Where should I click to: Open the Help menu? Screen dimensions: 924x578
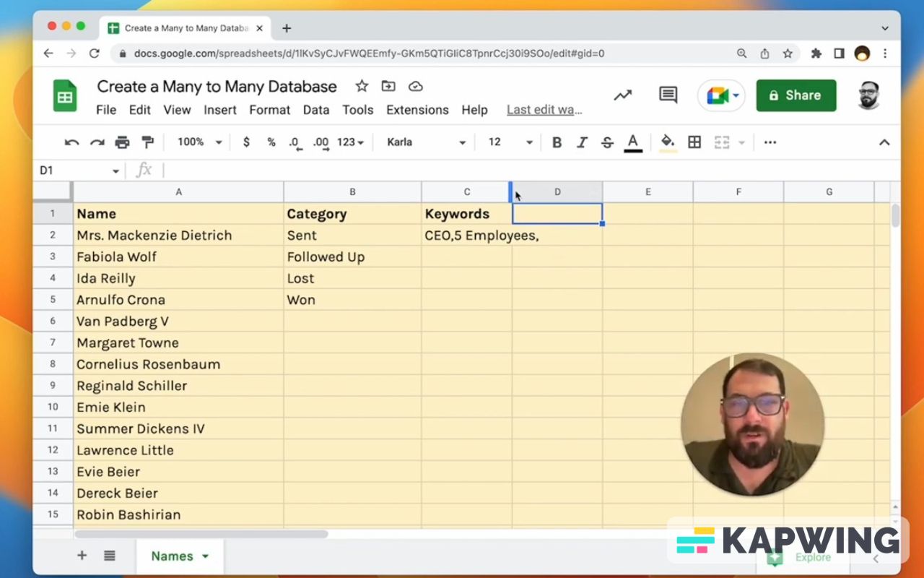click(474, 110)
